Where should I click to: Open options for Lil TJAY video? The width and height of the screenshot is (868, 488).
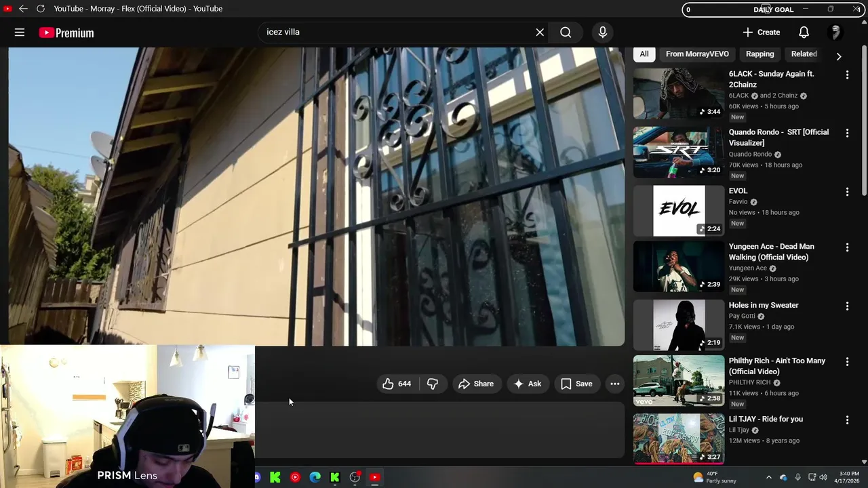pyautogui.click(x=847, y=420)
